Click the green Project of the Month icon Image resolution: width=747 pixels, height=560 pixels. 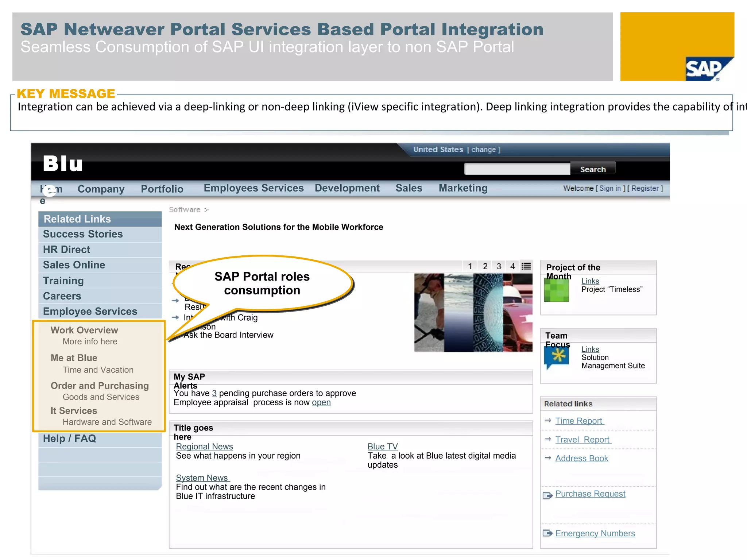coord(556,290)
